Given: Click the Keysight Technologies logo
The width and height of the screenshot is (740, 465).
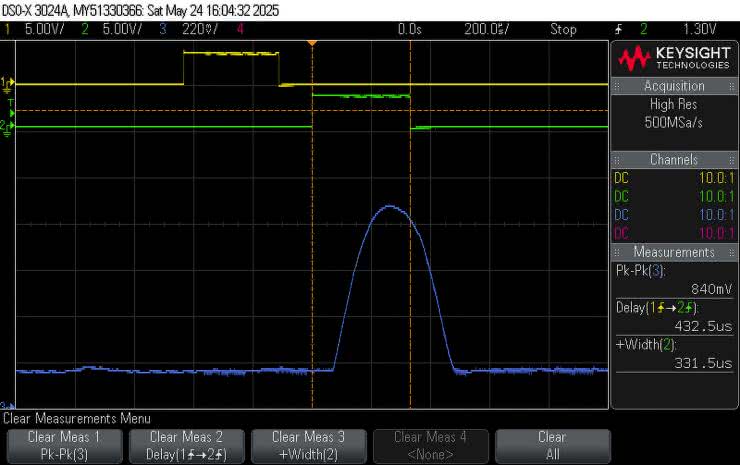Looking at the screenshot, I should click(674, 58).
